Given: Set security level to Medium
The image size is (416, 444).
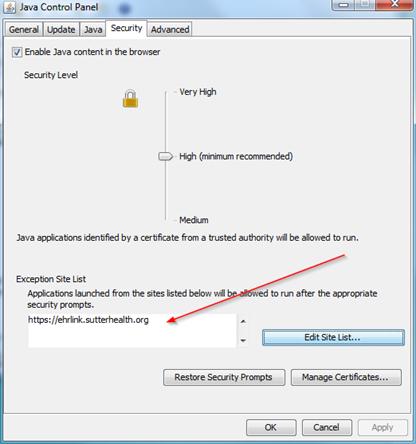Looking at the screenshot, I should click(194, 220).
